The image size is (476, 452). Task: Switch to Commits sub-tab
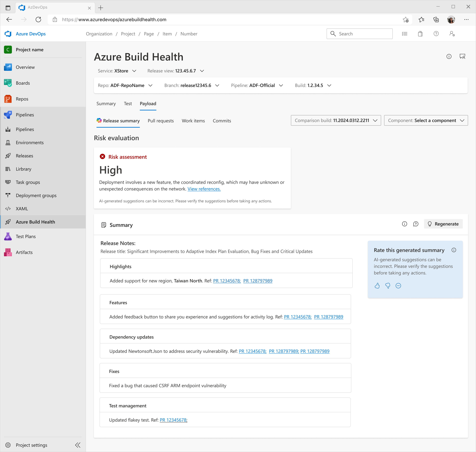[x=222, y=121]
